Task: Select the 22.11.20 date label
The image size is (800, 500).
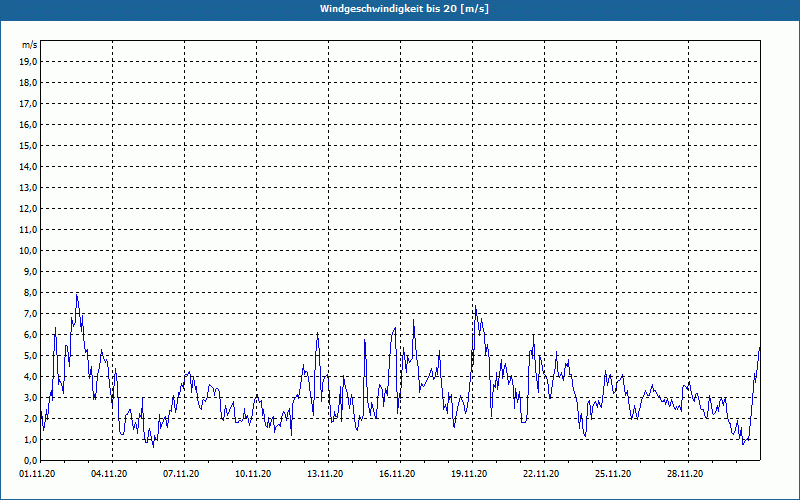Action: (x=541, y=473)
